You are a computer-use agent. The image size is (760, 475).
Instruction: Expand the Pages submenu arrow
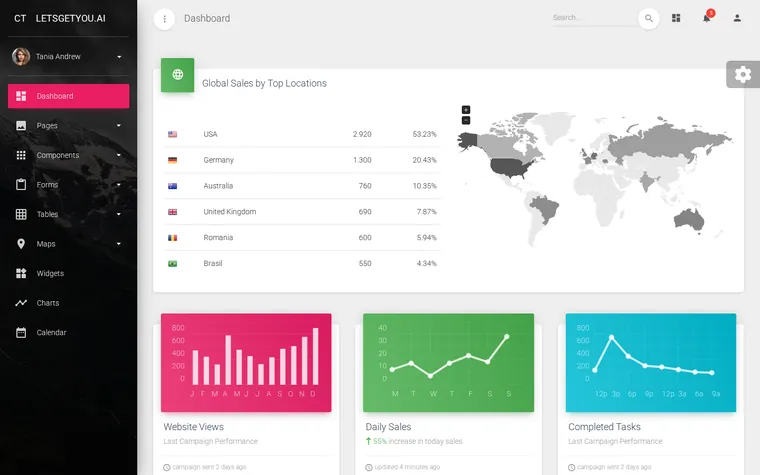tap(119, 126)
